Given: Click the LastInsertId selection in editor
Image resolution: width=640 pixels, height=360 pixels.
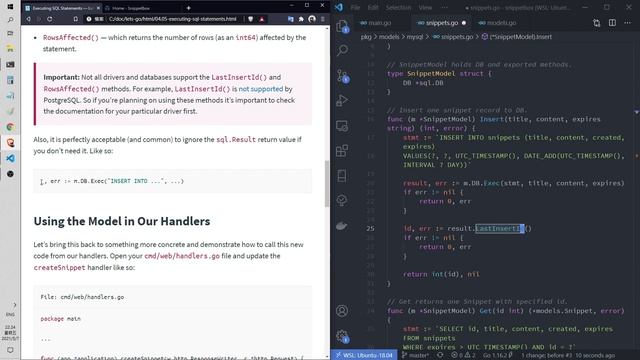Looking at the screenshot, I should point(500,229).
